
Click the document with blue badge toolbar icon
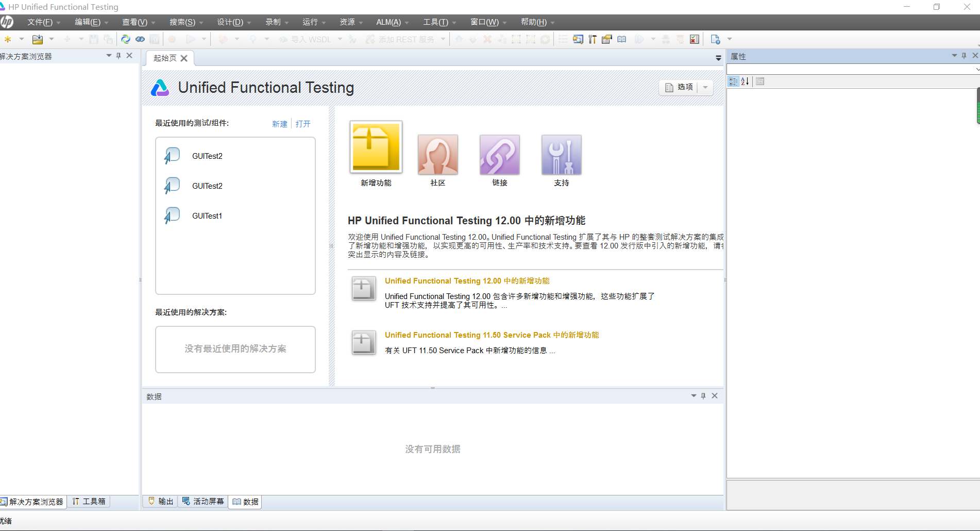coord(715,39)
